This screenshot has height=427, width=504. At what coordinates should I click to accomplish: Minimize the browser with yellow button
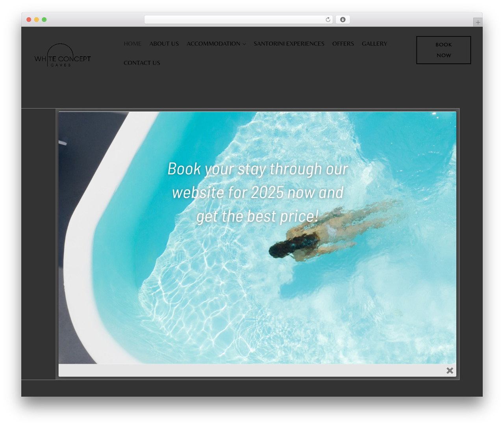pos(37,20)
